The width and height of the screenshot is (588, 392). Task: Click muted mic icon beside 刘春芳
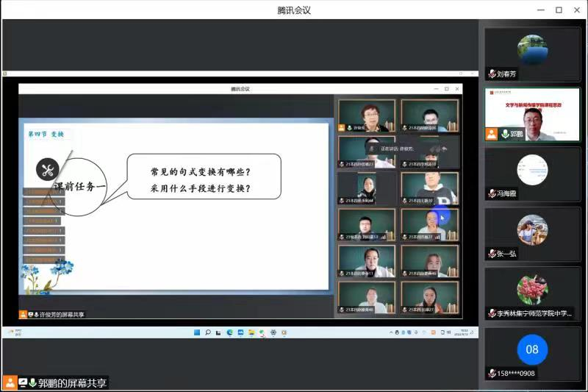point(492,74)
